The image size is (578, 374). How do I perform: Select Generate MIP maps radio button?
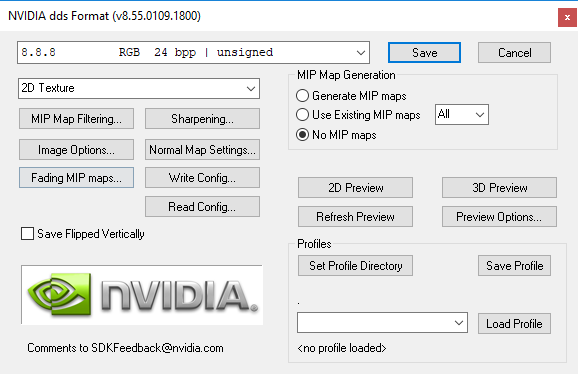tap(302, 96)
